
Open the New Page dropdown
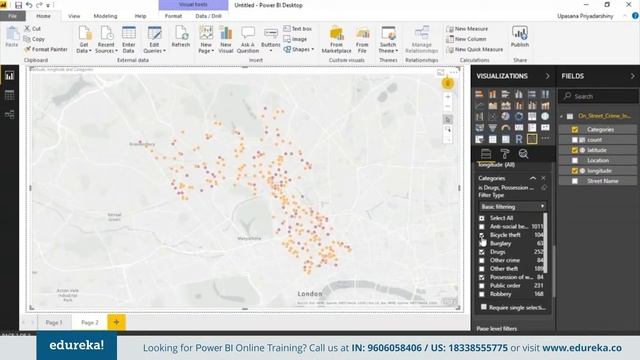(x=206, y=40)
